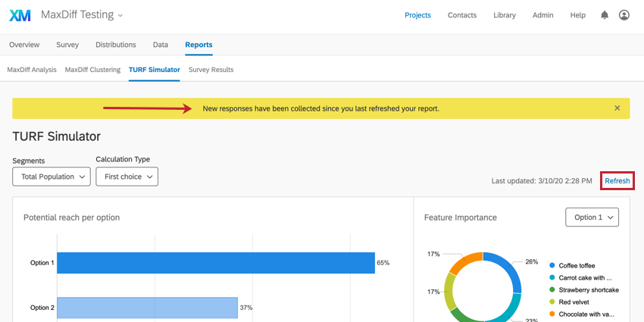This screenshot has height=322, width=644.
Task: Expand the Option 1 feature importance dropdown
Action: [x=592, y=217]
